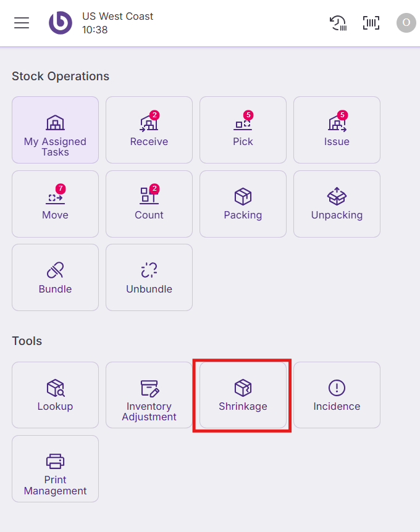Open the Incidence tool
420x532 pixels.
point(337,395)
